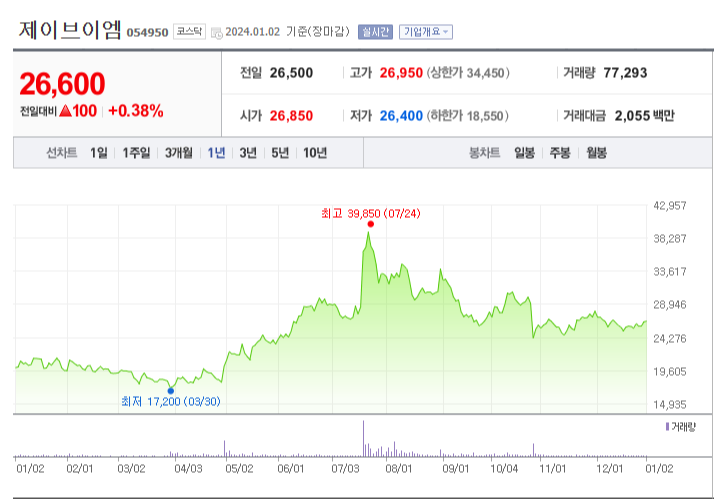
Task: Click the stock code 054950
Action: coord(147,33)
